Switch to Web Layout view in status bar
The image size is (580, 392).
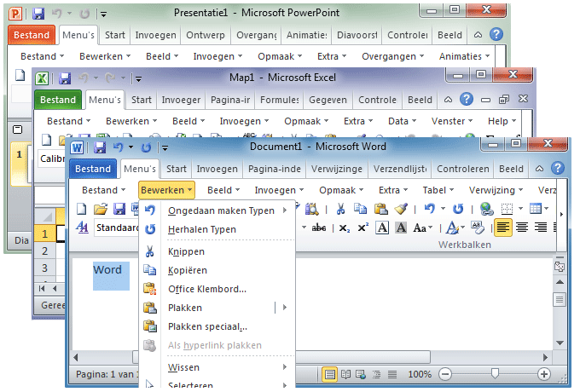click(x=361, y=375)
